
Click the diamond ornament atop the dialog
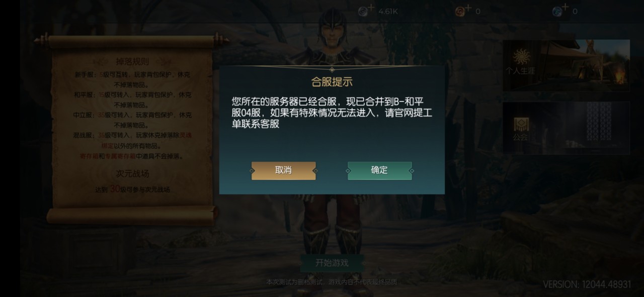click(332, 69)
